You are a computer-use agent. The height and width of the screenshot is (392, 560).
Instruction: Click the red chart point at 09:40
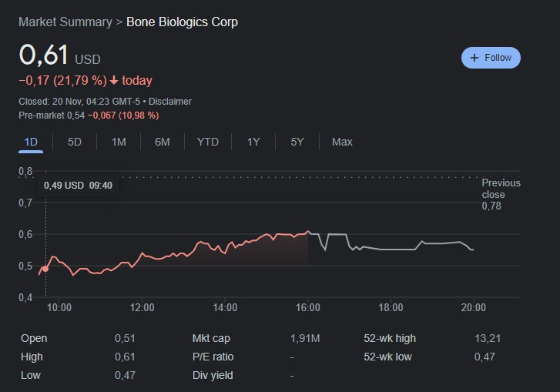coord(45,269)
